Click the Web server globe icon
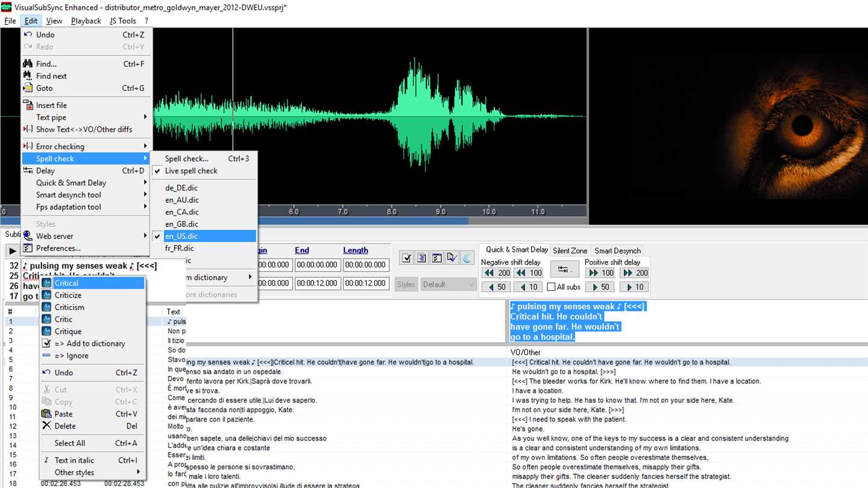Image resolution: width=868 pixels, height=488 pixels. (x=28, y=236)
